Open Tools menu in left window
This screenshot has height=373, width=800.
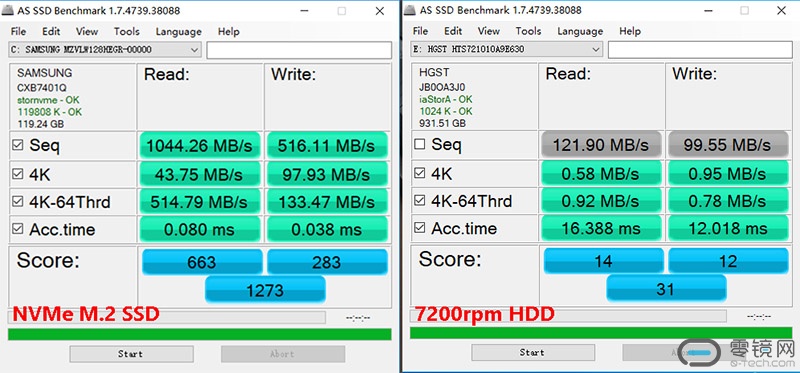pos(127,32)
